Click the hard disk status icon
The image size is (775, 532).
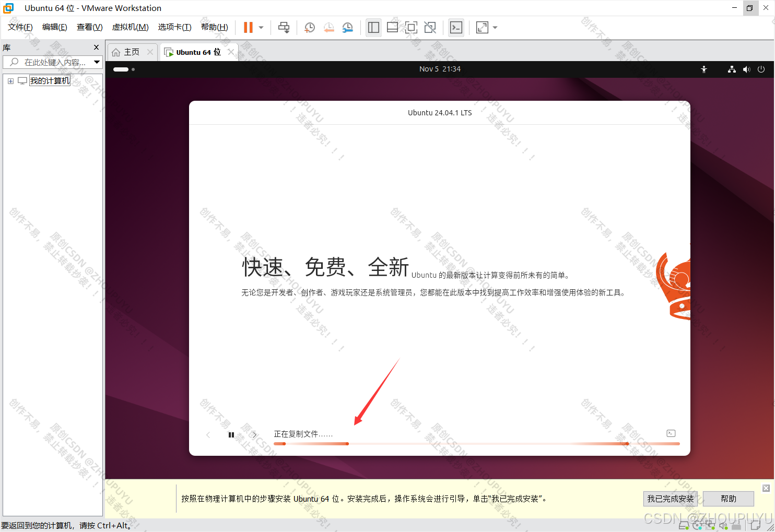tap(683, 526)
